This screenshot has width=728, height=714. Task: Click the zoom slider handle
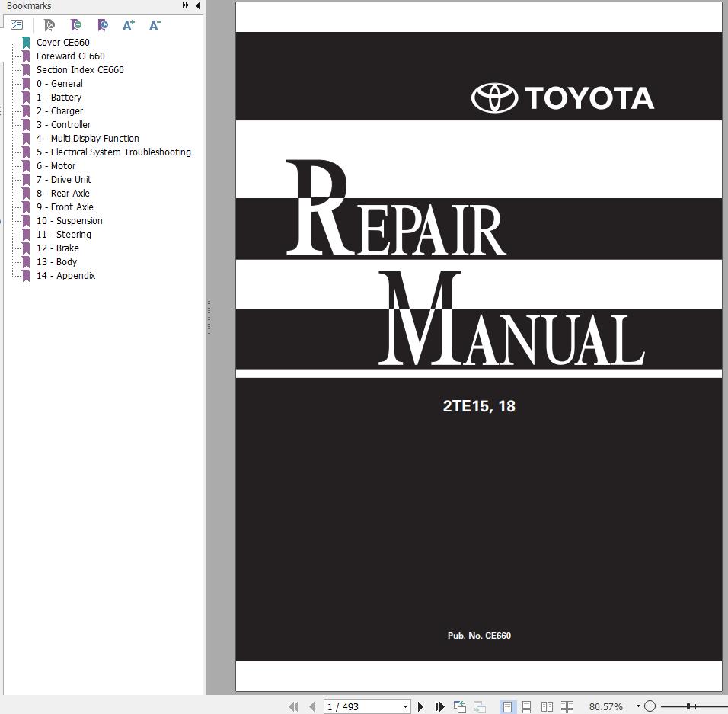click(x=688, y=706)
